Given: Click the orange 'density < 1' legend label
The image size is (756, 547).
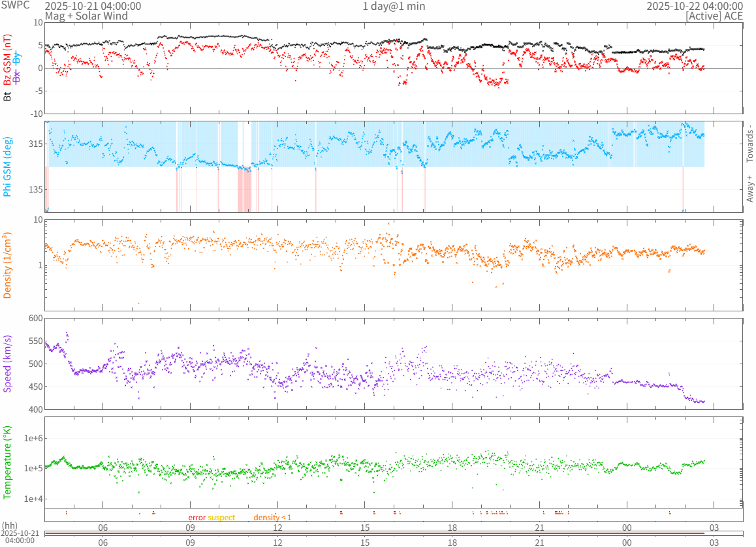Looking at the screenshot, I should [272, 518].
